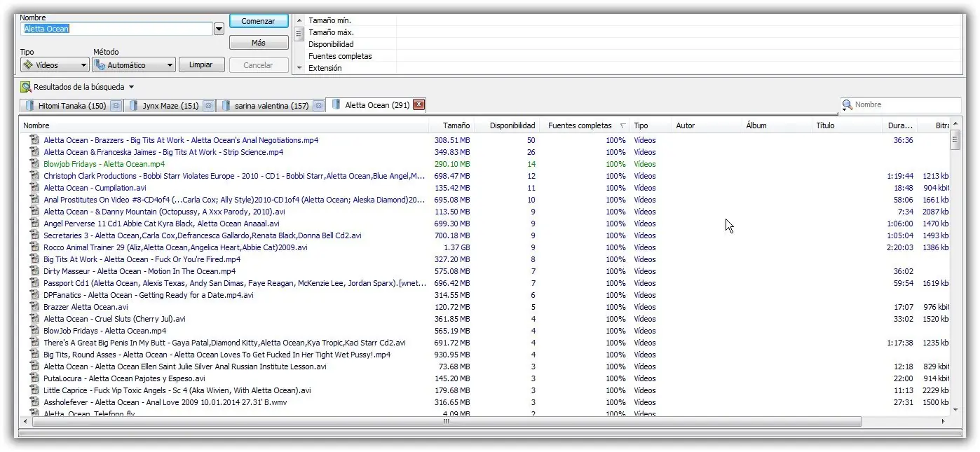Click the greyed Cancelar button

259,64
